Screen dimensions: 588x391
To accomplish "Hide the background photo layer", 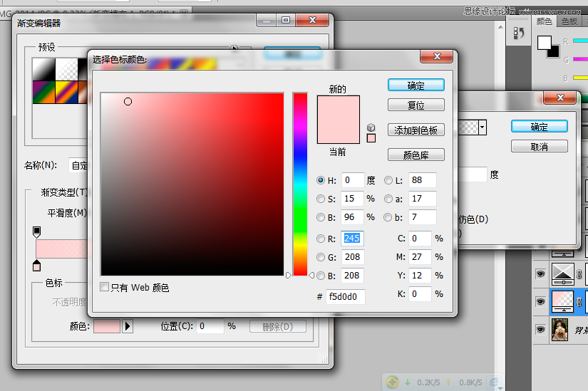I will (540, 329).
